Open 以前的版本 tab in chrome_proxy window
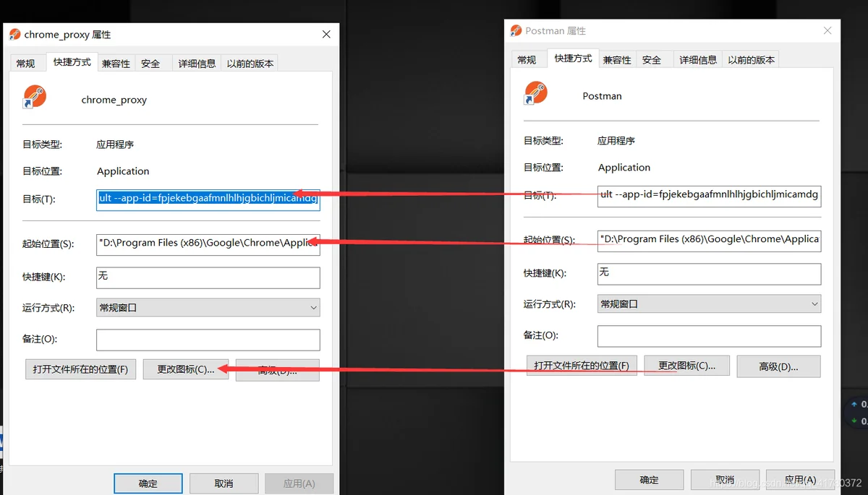This screenshot has width=868, height=495. pyautogui.click(x=250, y=64)
